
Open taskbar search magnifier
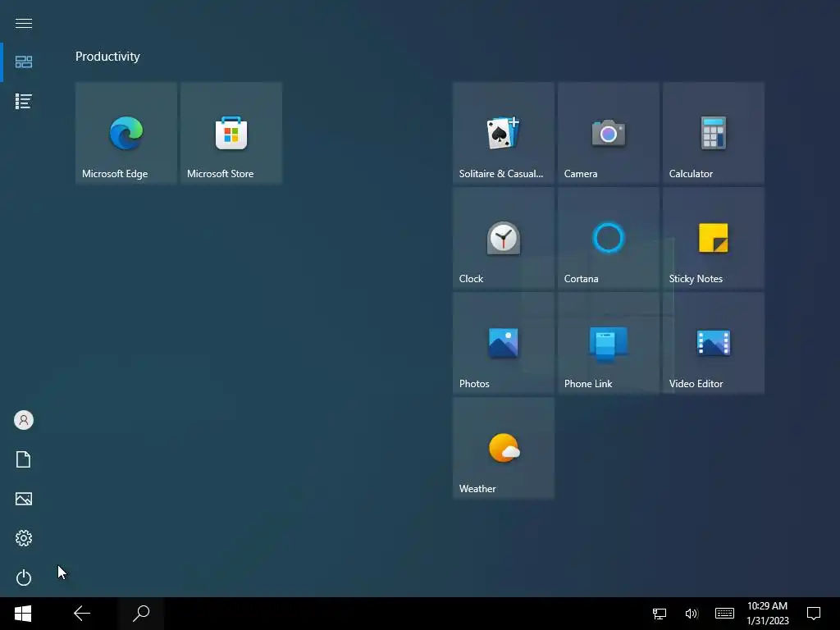pyautogui.click(x=141, y=614)
